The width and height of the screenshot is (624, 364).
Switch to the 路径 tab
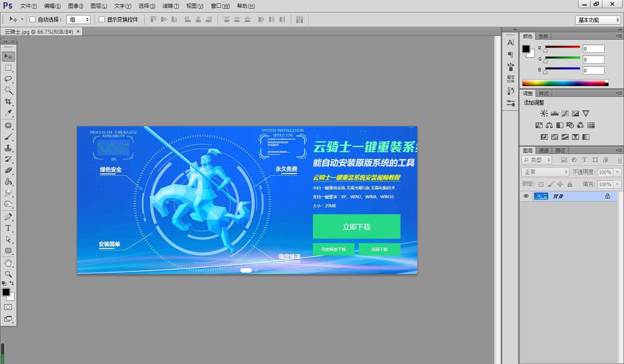tap(560, 151)
